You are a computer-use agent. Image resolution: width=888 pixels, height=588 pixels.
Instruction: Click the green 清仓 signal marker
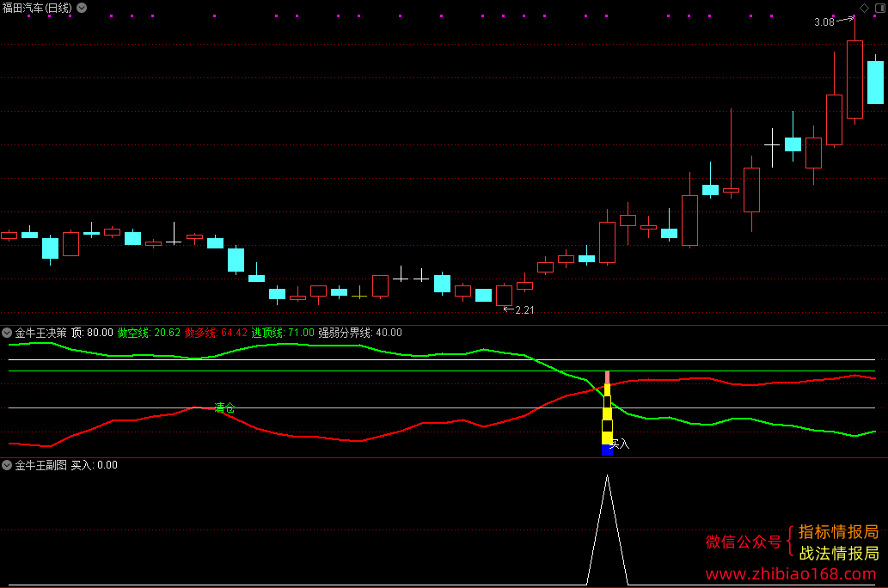[225, 407]
